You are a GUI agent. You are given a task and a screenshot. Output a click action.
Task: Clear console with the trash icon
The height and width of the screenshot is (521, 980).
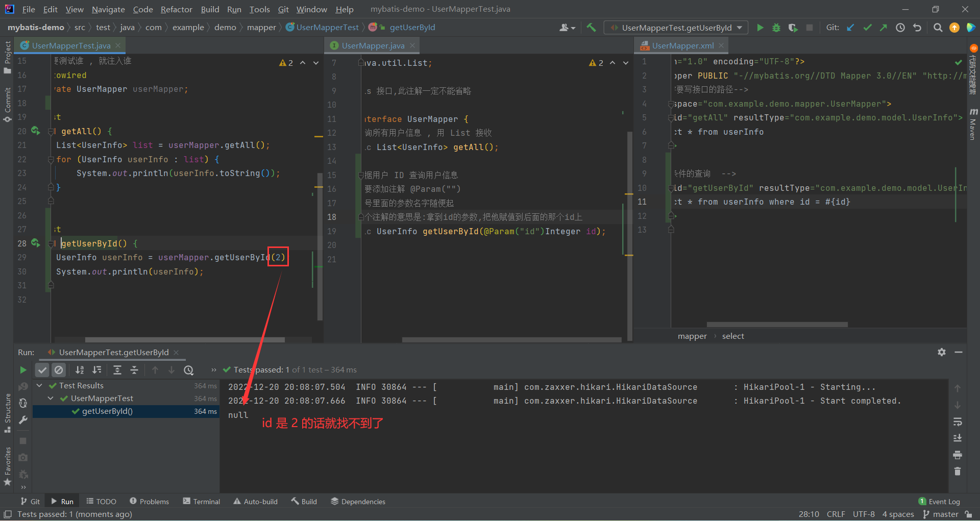[x=958, y=471]
